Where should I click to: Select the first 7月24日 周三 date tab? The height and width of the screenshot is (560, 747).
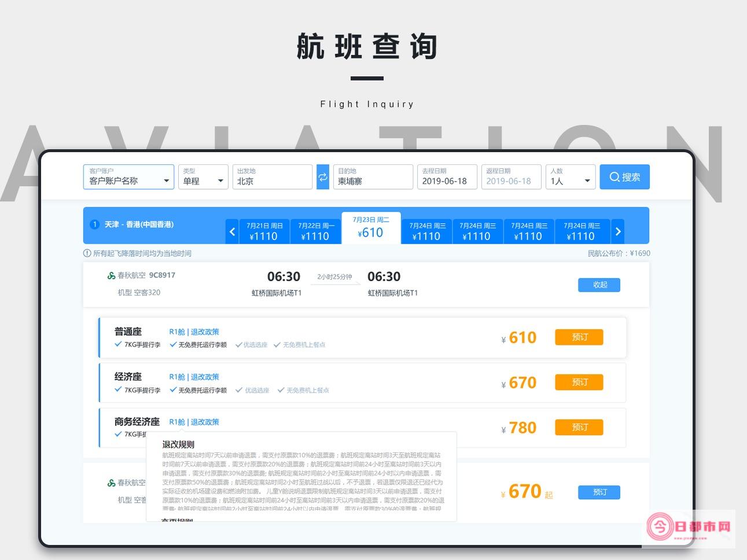pos(428,231)
